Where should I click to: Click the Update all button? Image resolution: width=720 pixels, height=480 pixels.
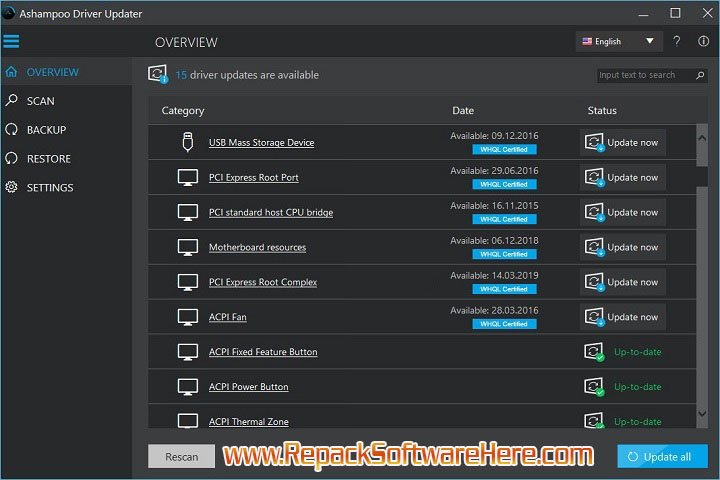(662, 457)
